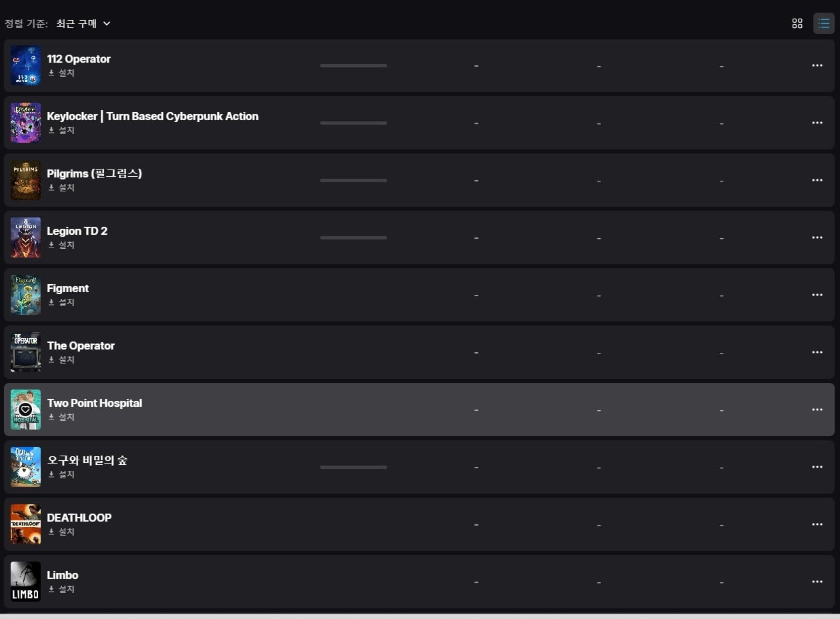Select the DEATHLOOP game title
This screenshot has height=619, width=840.
click(x=79, y=518)
